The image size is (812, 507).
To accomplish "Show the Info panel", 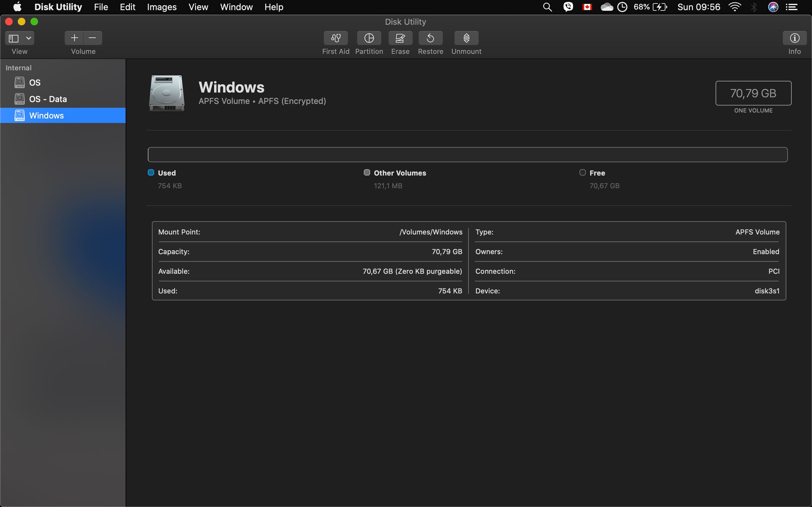I will click(794, 38).
